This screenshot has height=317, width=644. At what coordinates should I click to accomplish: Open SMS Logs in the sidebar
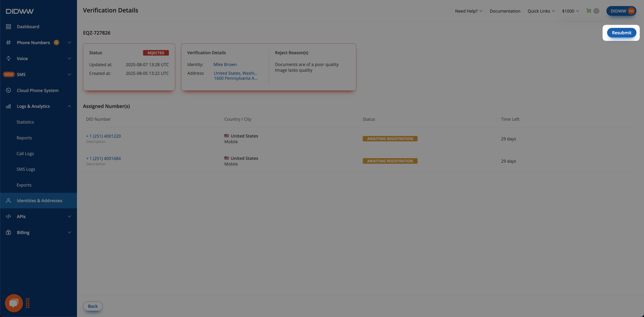point(26,169)
